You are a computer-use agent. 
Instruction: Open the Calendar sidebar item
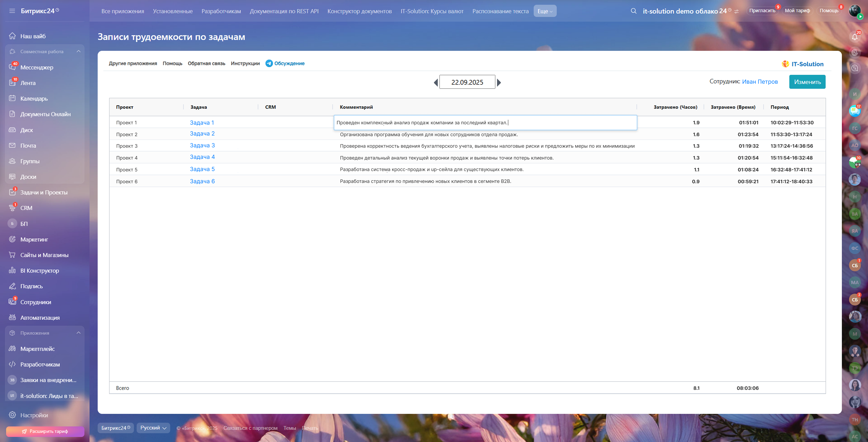point(34,99)
